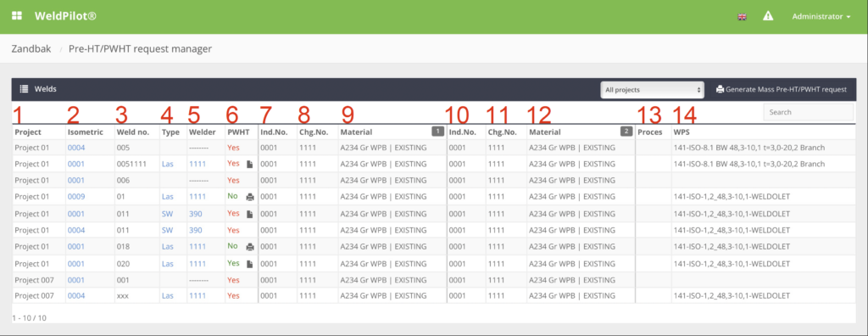Click the WeldPilot brand title
This screenshot has width=868, height=336.
click(65, 16)
